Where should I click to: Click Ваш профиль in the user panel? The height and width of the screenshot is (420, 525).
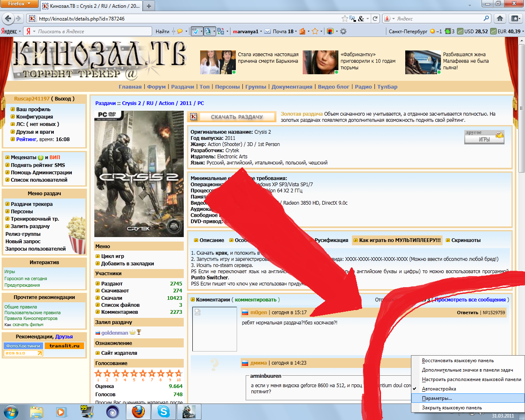(33, 110)
